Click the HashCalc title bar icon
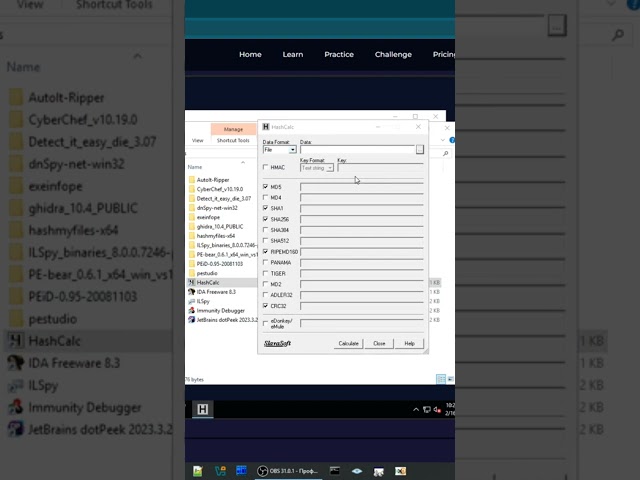Viewport: 640px width, 480px height. (266, 127)
